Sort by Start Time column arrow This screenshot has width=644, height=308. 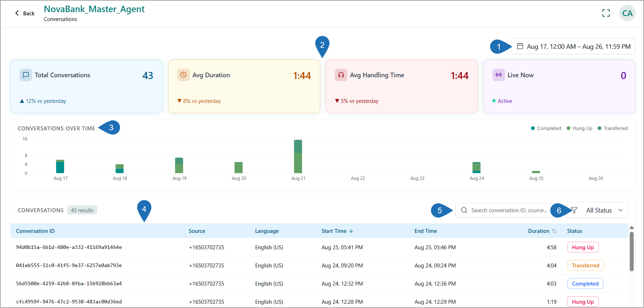[x=351, y=231]
